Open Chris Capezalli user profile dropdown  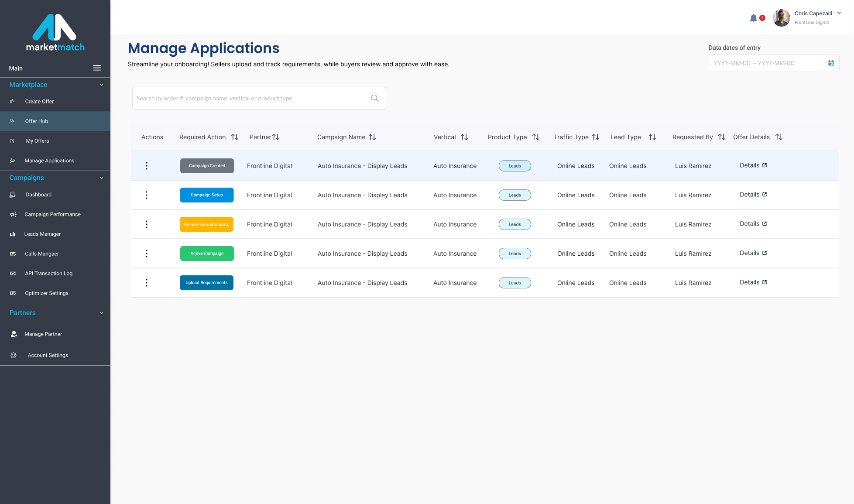point(839,13)
